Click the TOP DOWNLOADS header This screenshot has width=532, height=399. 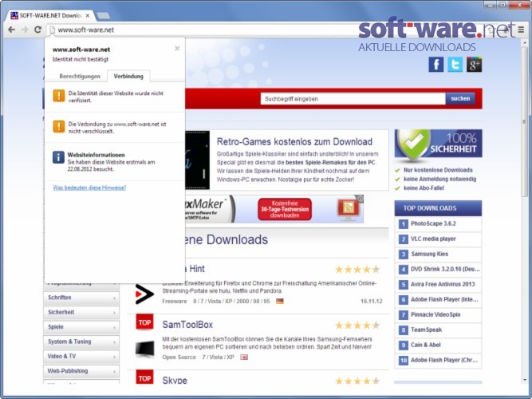pyautogui.click(x=438, y=208)
